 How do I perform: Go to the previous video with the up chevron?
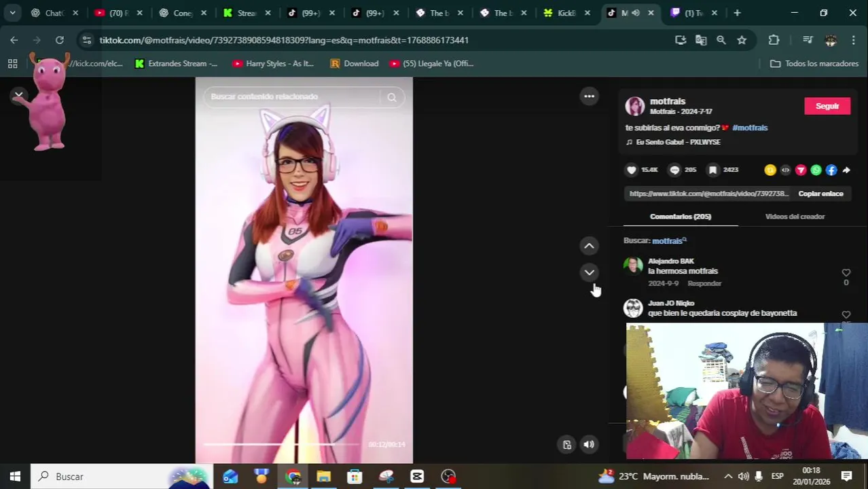click(x=590, y=246)
